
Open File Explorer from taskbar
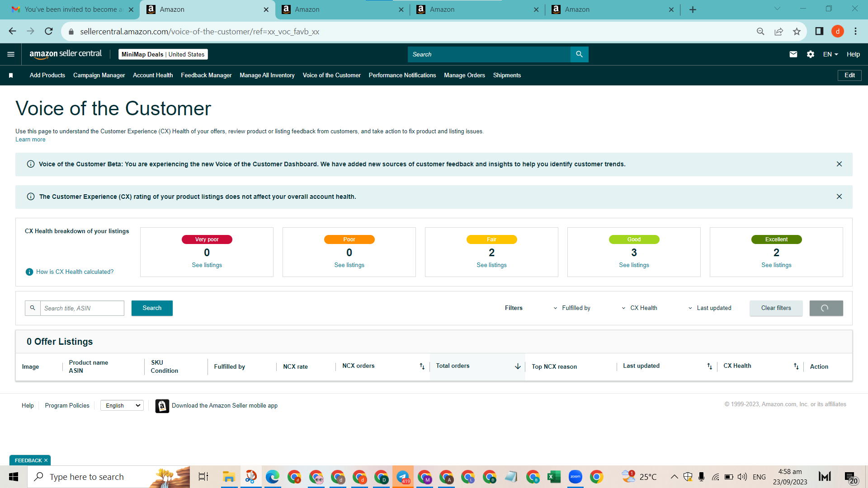coord(229,477)
